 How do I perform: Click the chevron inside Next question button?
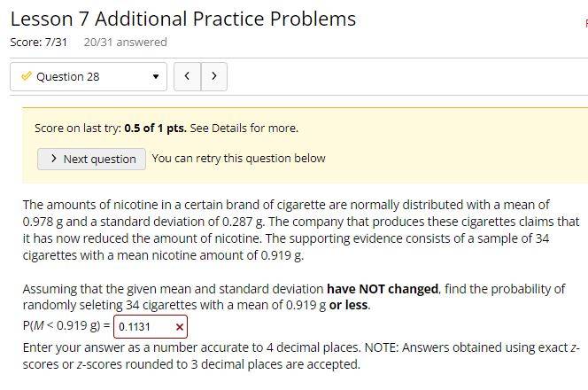point(54,159)
